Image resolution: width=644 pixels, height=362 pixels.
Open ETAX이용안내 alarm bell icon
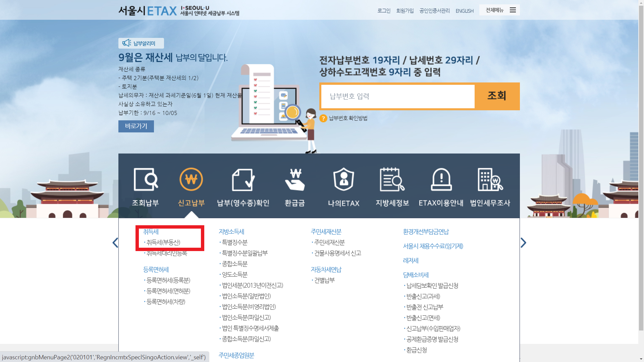pos(441,179)
